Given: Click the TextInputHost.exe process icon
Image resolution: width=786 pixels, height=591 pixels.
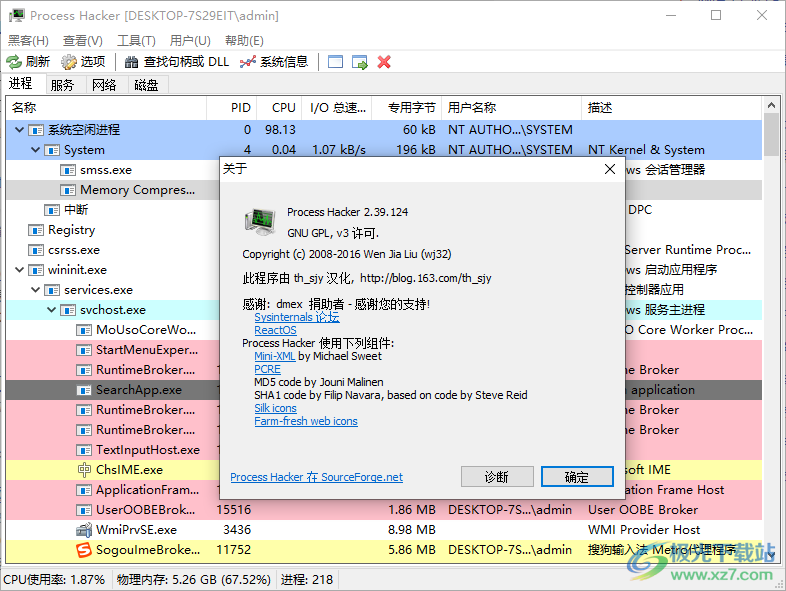Looking at the screenshot, I should tap(84, 450).
